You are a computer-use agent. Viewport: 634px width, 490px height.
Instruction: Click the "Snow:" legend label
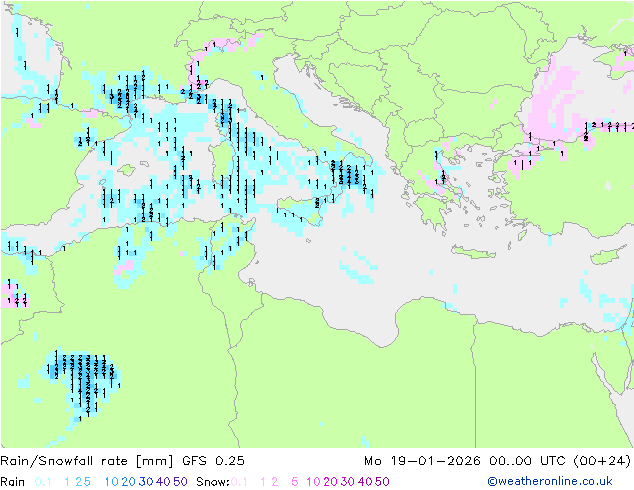[213, 482]
